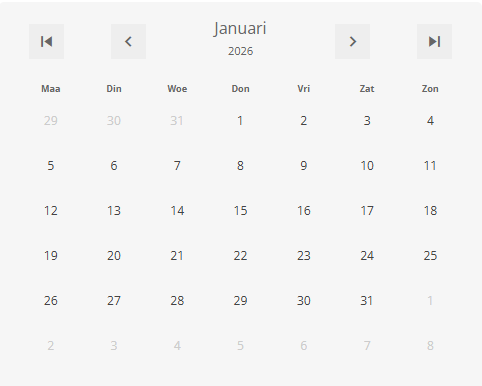The width and height of the screenshot is (482, 386).
Task: Select January 1 under Don
Action: point(240,121)
